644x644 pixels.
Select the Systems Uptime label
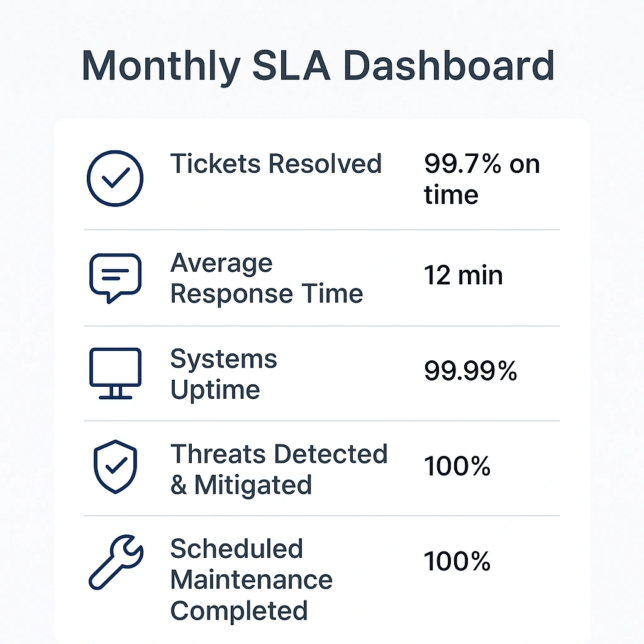click(224, 374)
